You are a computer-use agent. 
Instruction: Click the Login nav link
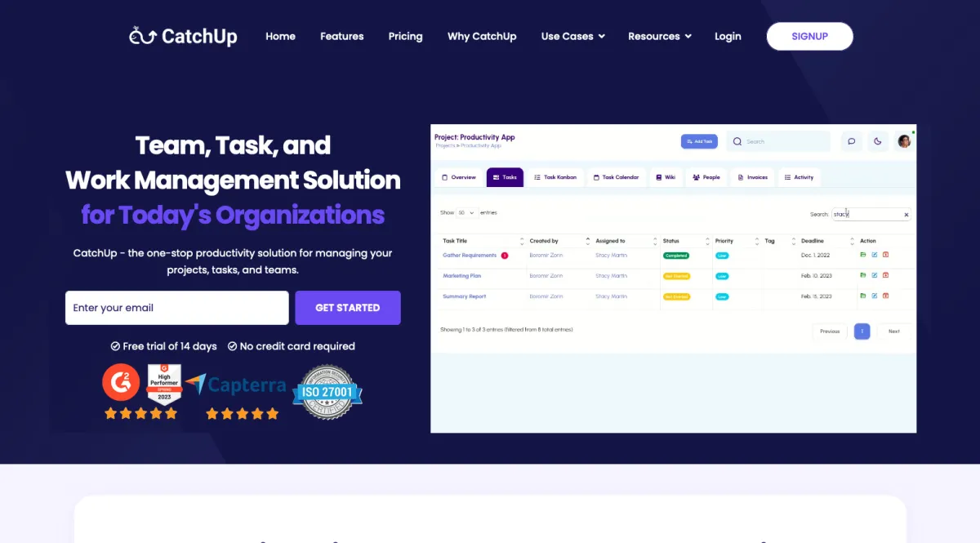728,36
